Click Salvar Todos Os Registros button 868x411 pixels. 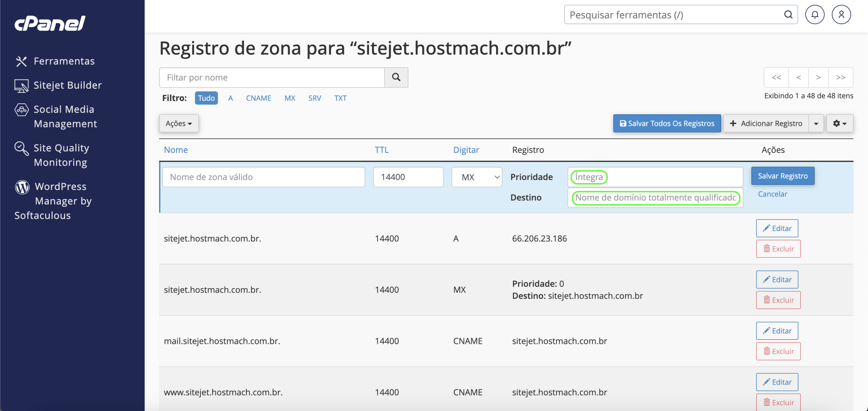click(667, 123)
